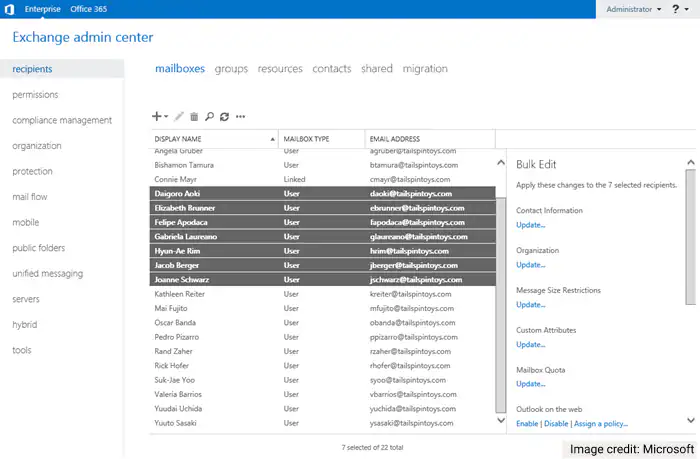
Task: Select the Mai Fujito row
Action: coord(323,308)
